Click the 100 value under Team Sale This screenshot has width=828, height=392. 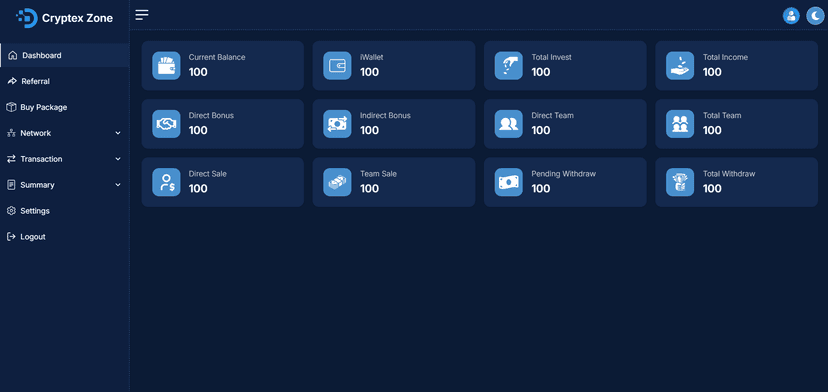click(369, 188)
